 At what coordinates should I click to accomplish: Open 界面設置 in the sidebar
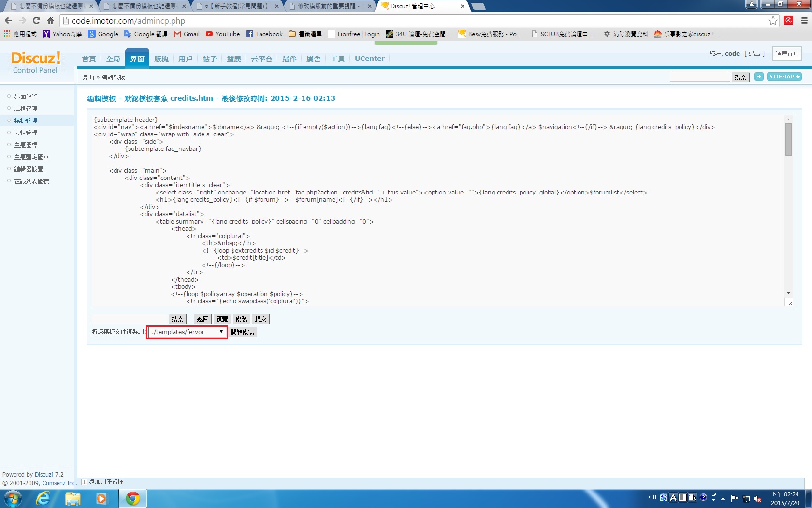point(26,96)
